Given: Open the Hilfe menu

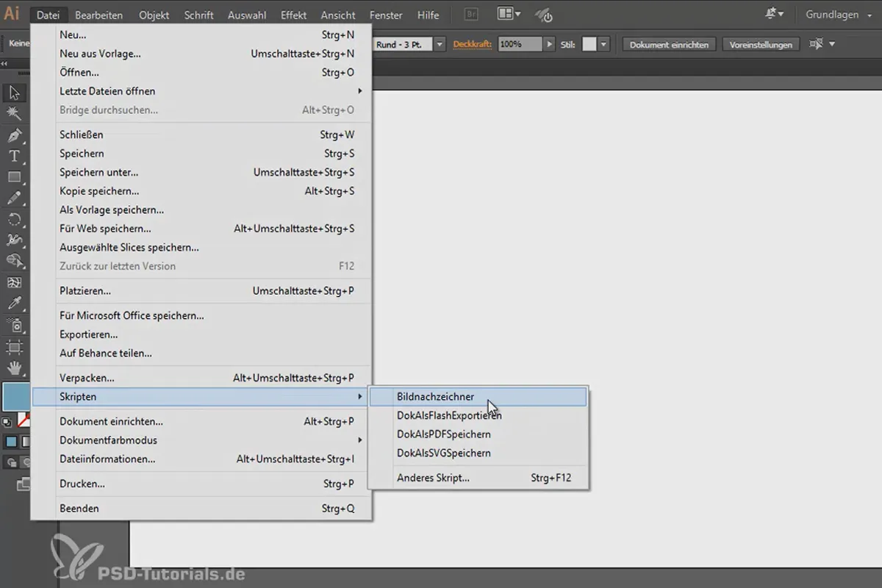Looking at the screenshot, I should [428, 15].
